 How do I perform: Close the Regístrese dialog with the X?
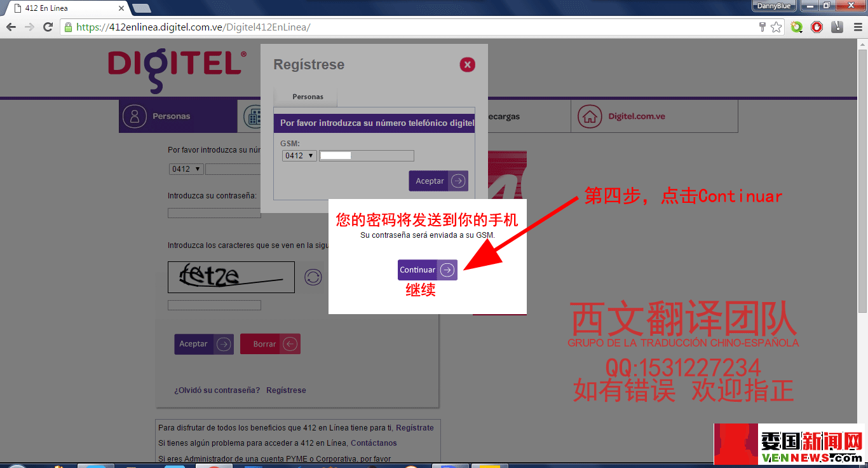(467, 64)
